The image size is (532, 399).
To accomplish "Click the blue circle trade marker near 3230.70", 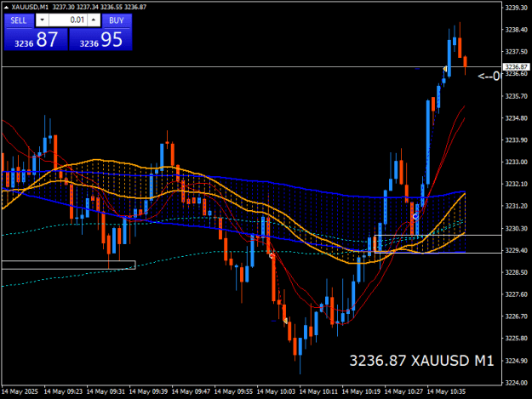I will [415, 216].
